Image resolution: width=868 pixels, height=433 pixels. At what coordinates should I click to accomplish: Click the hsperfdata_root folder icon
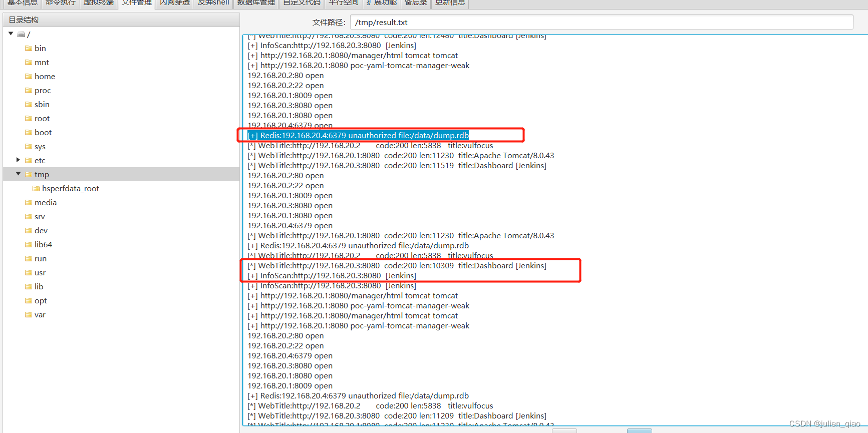pyautogui.click(x=36, y=189)
